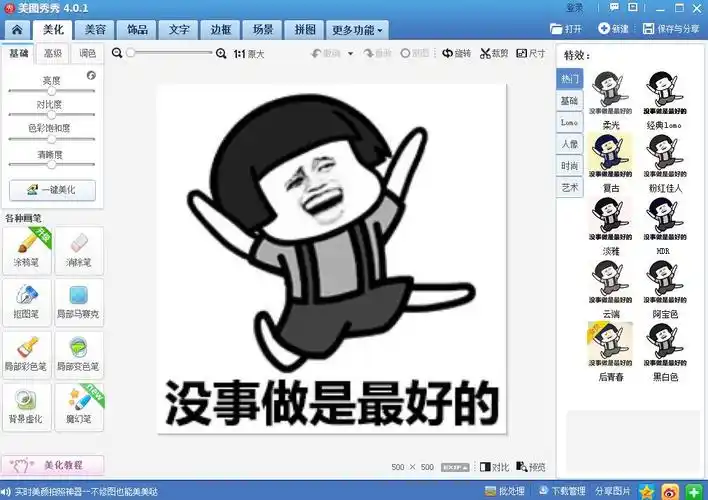708x500 pixels.
Task: Click the canvas zoom slider
Action: (x=169, y=53)
